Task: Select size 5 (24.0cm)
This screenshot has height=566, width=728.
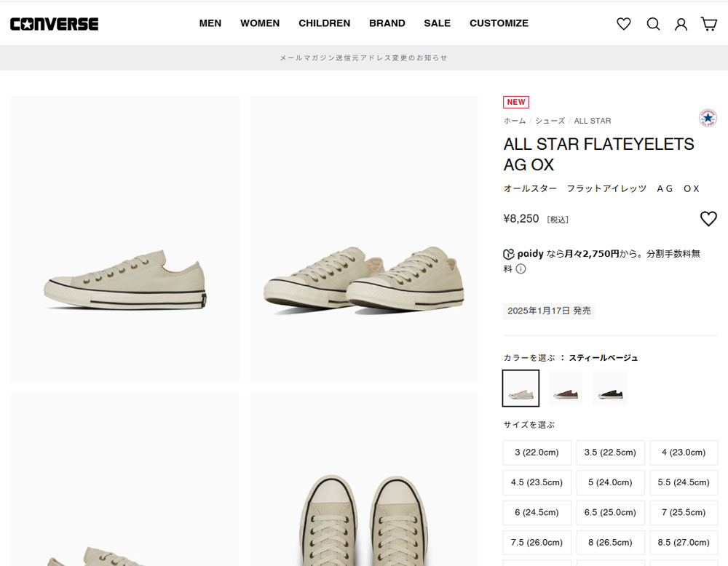Action: 610,482
